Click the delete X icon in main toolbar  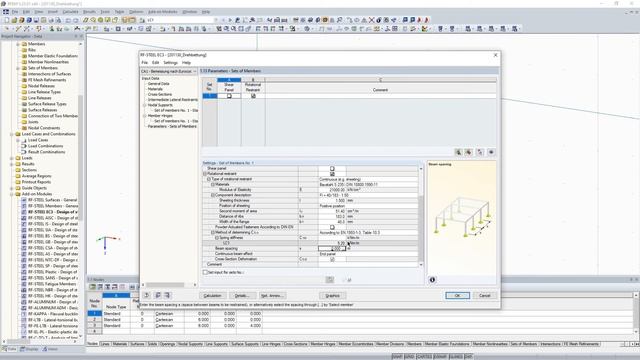pyautogui.click(x=371, y=20)
